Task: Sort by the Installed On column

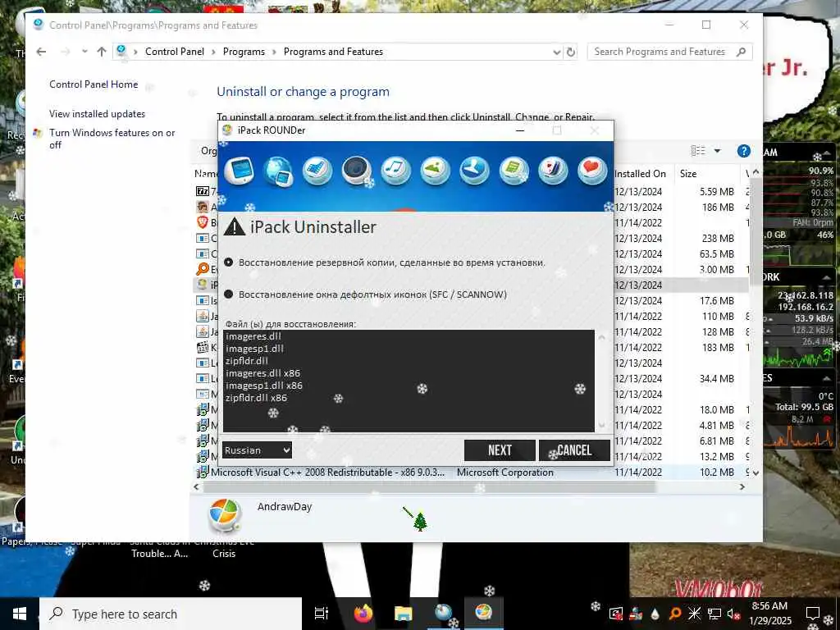Action: pos(640,174)
